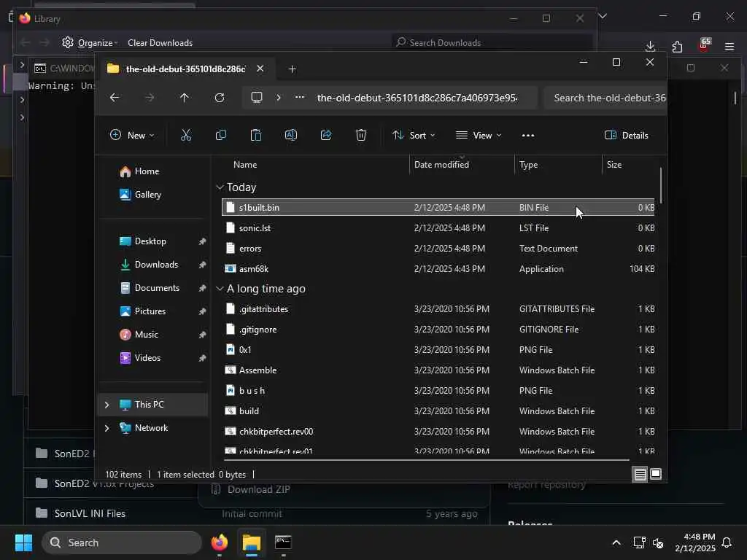Open Firefox extensions puzzle icon
Image resolution: width=747 pixels, height=560 pixels.
click(x=677, y=46)
